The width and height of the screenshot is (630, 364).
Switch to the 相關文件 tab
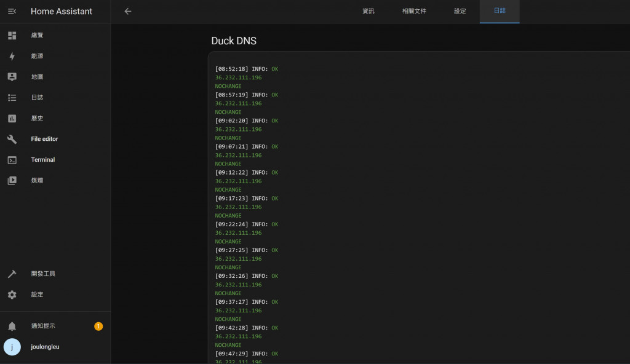[414, 11]
